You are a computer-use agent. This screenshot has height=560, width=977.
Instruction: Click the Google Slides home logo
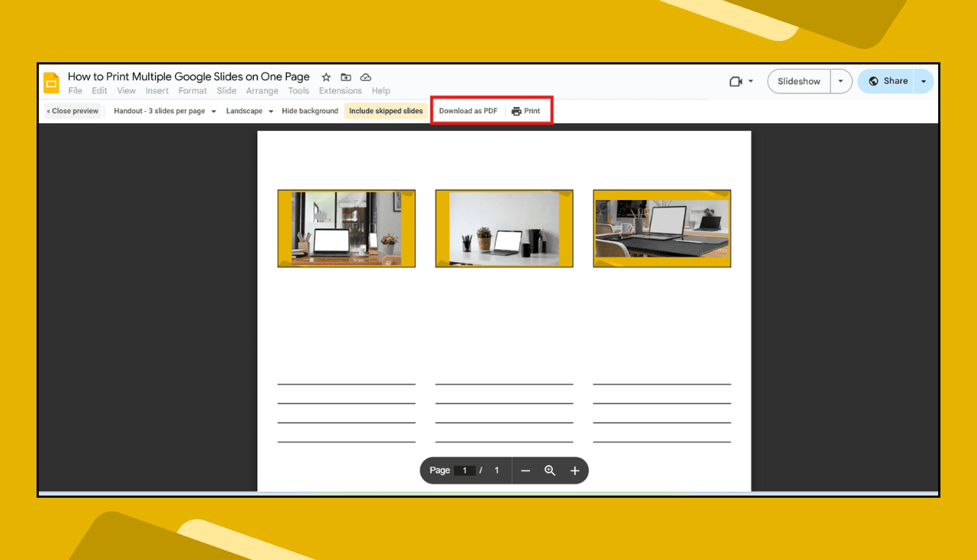tap(51, 82)
